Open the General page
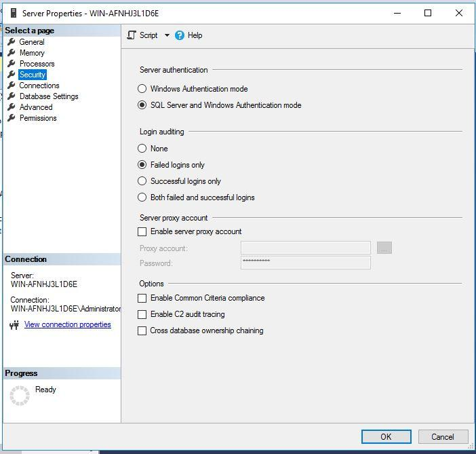This screenshot has width=476, height=454. 32,42
